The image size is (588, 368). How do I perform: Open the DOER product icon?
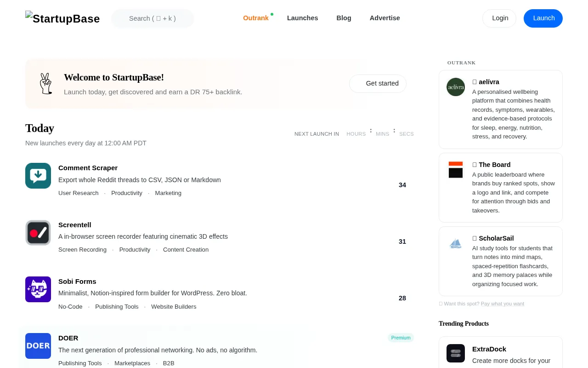click(x=38, y=346)
